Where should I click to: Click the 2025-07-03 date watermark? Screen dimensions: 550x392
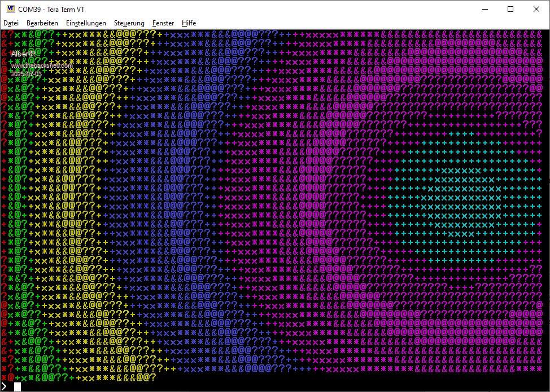click(26, 74)
